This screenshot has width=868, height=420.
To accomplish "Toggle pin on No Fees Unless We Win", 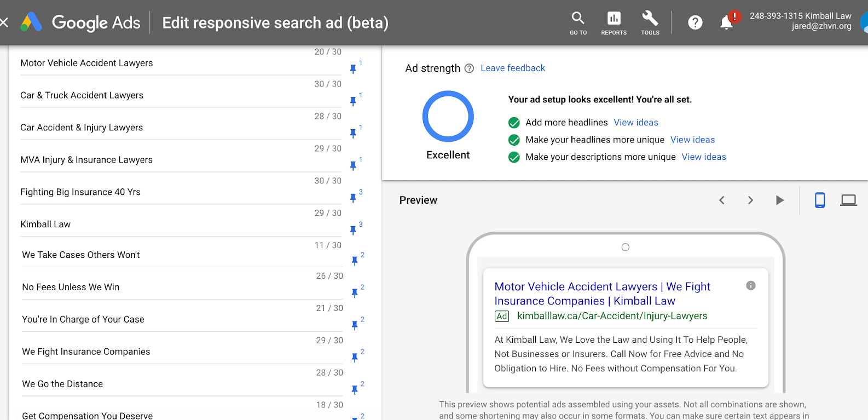I will click(355, 293).
